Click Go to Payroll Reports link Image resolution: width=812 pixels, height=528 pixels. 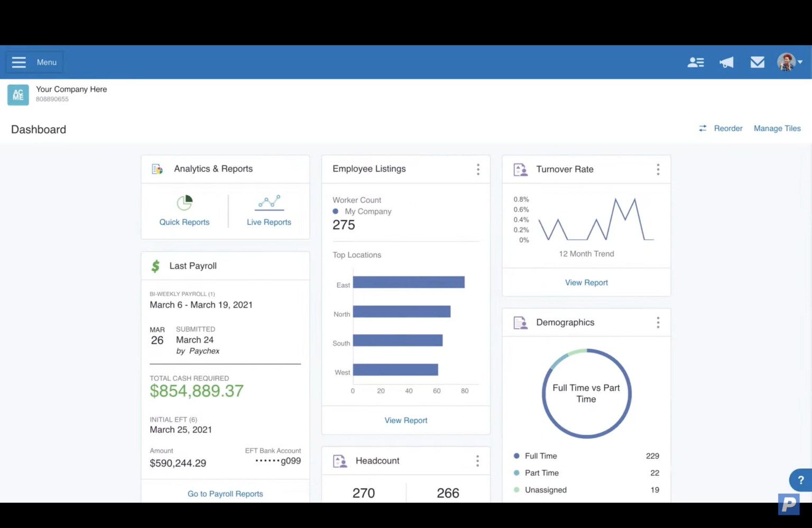(225, 494)
